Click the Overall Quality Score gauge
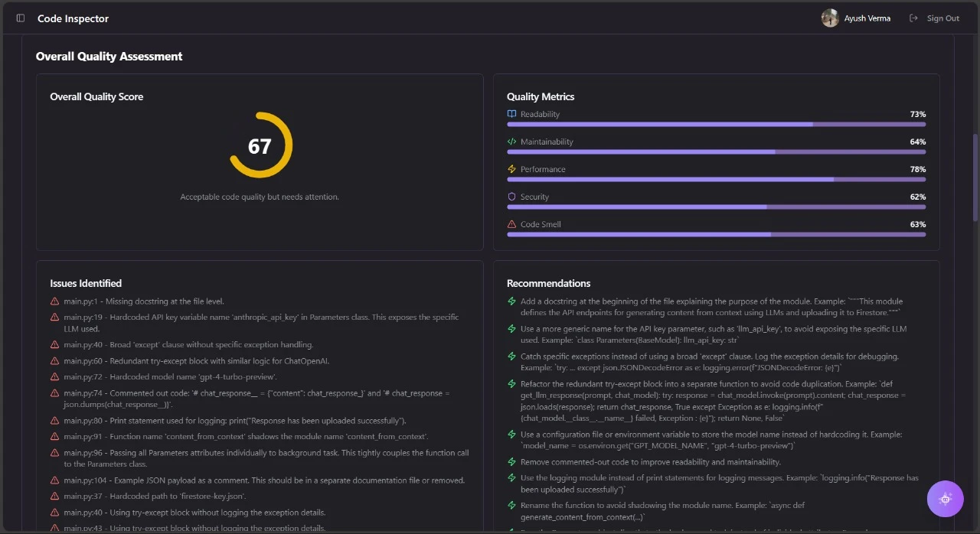 260,144
